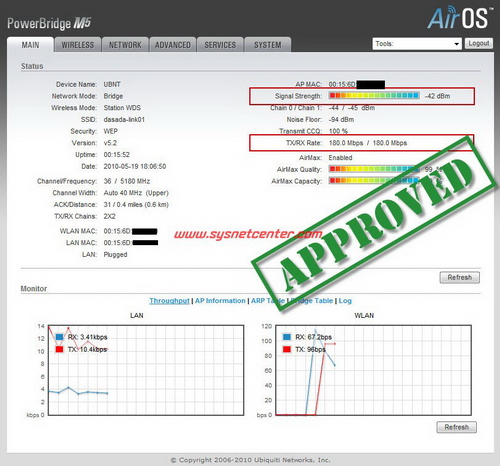500x466 pixels.
Task: Click AirMax value Enabled
Action: tap(340, 158)
